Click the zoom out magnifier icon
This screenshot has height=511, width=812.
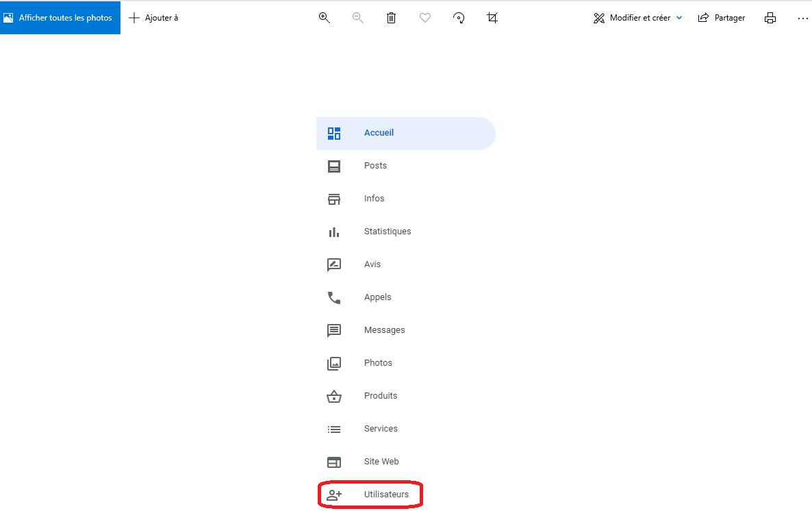358,18
